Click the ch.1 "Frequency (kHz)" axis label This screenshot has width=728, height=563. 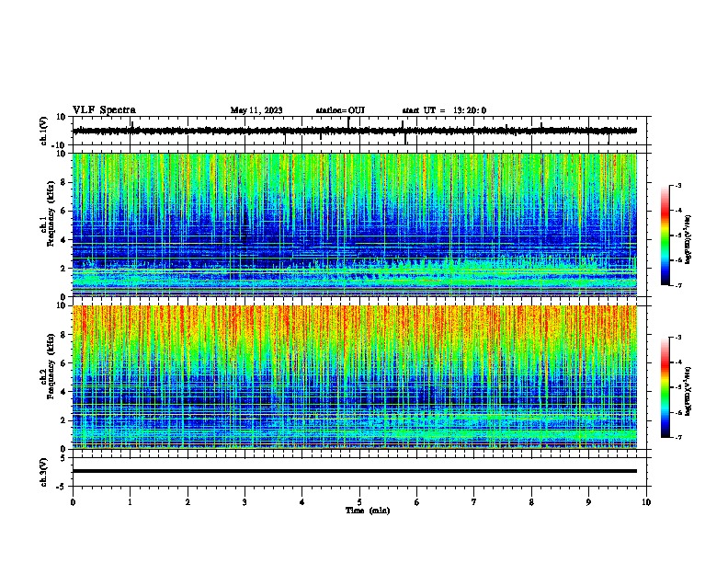51,214
